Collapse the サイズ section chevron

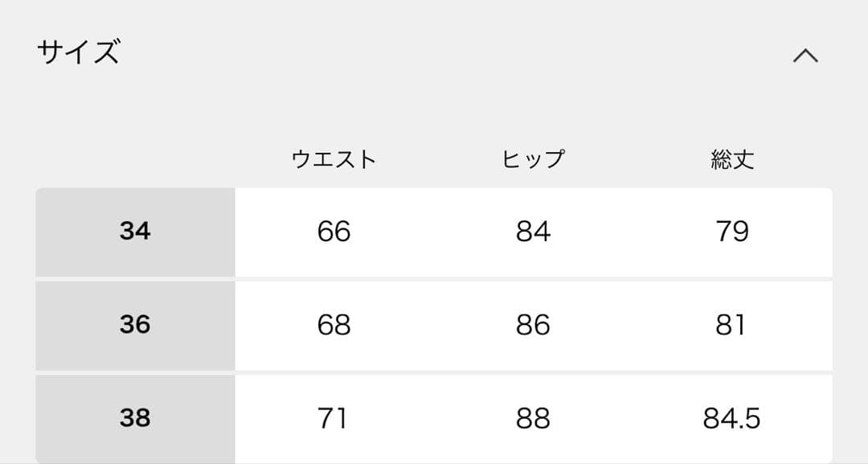(x=805, y=55)
